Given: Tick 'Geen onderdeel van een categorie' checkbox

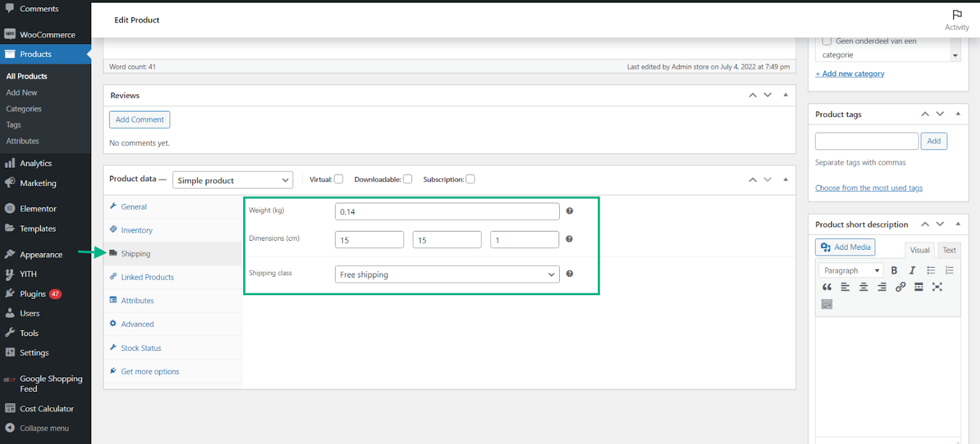Looking at the screenshot, I should point(827,41).
